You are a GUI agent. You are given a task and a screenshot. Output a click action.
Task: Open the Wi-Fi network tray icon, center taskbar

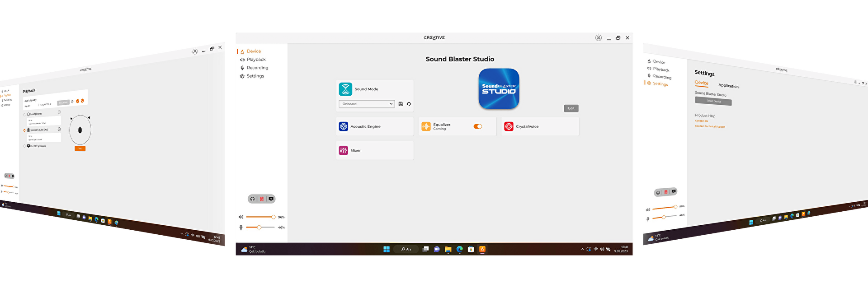pos(595,249)
